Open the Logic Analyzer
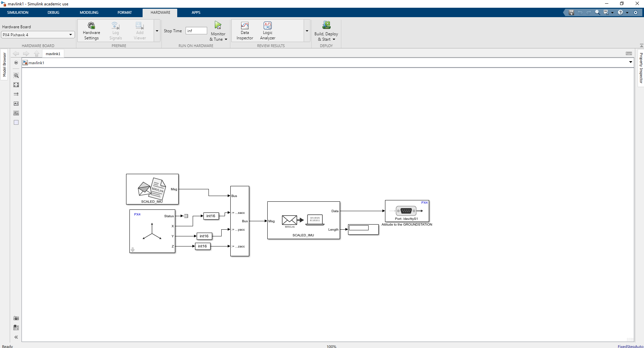This screenshot has height=348, width=644. pyautogui.click(x=267, y=31)
